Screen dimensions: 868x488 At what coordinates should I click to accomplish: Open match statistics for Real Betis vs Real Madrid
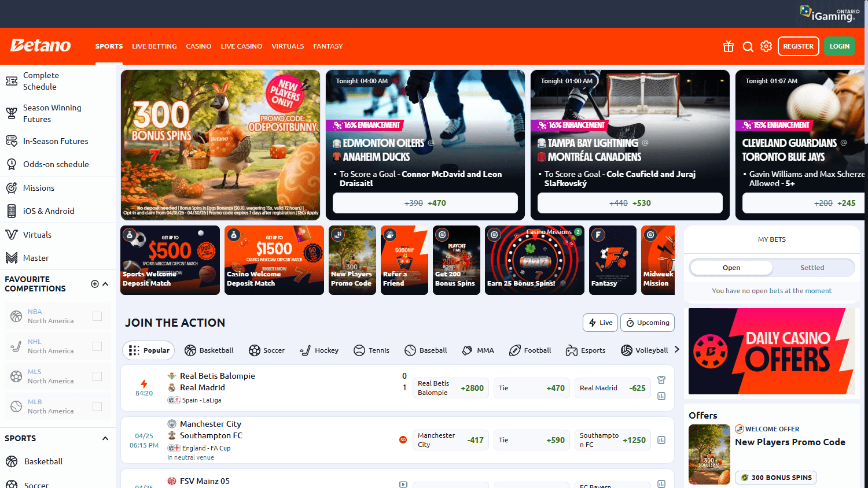coord(661,396)
